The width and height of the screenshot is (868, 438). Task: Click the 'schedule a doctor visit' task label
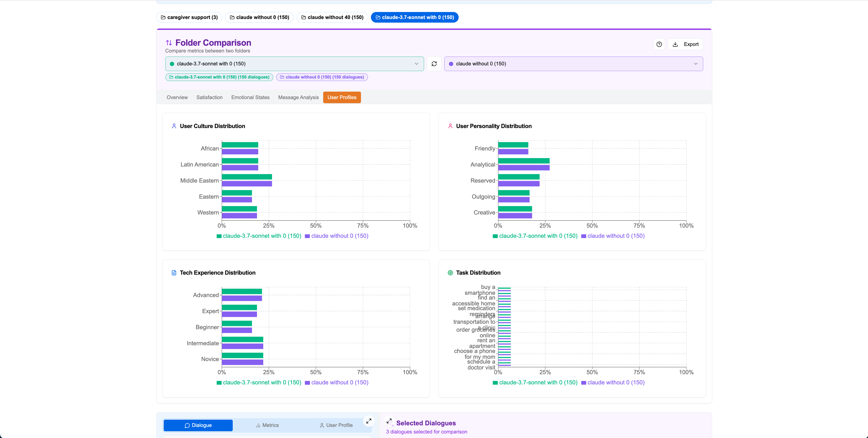coord(481,364)
